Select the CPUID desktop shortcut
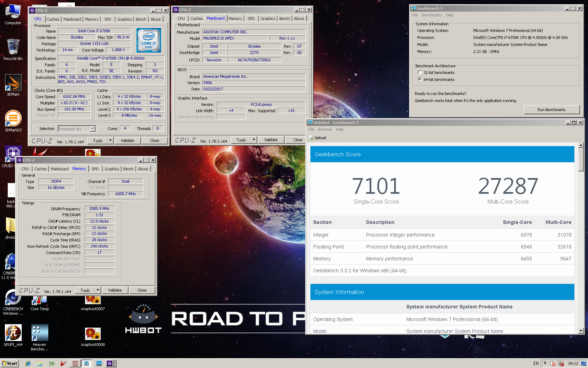The image size is (588, 368). click(x=10, y=157)
